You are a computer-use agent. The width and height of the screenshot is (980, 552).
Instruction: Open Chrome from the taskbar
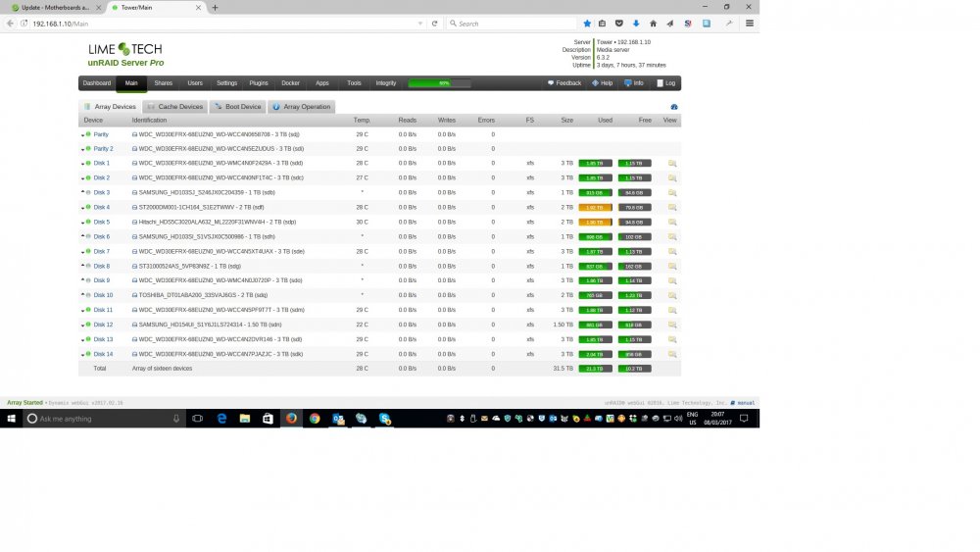tap(315, 419)
